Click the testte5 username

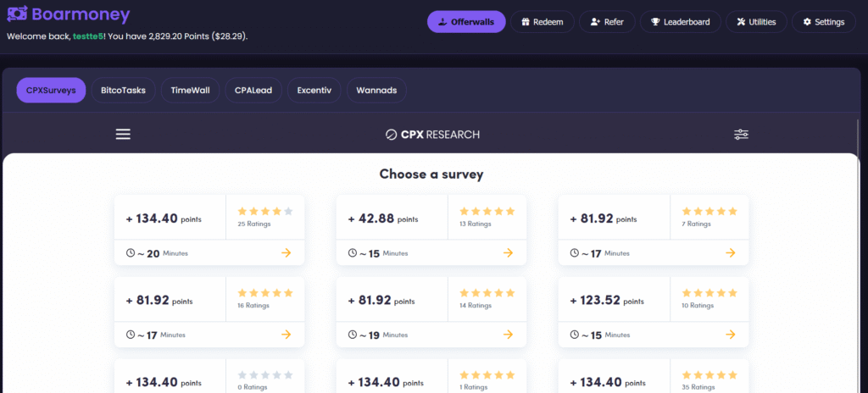point(88,36)
